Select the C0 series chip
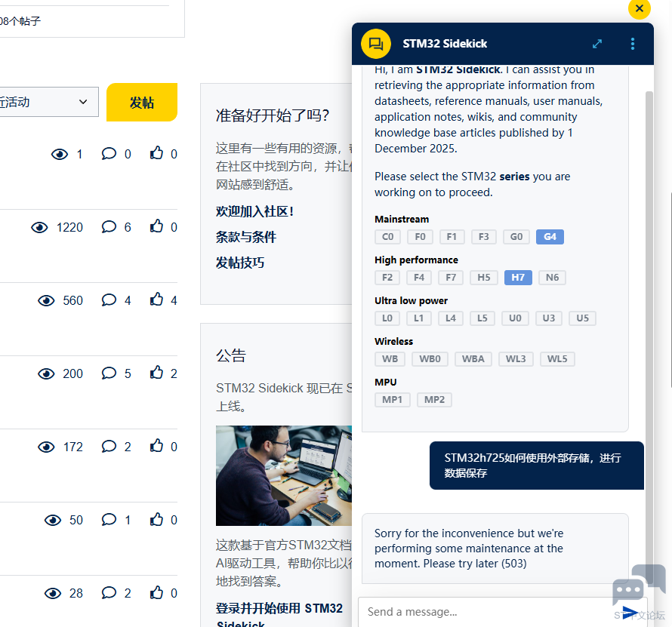 [x=387, y=237]
